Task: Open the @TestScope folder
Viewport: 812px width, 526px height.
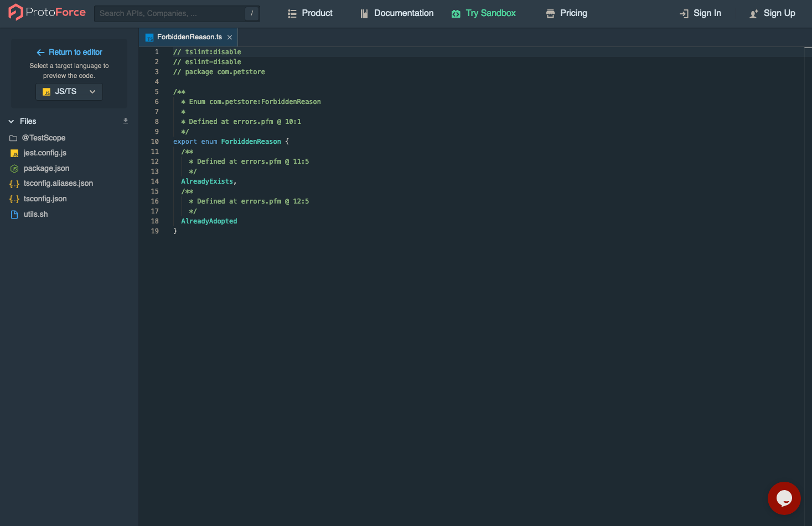Action: point(44,138)
